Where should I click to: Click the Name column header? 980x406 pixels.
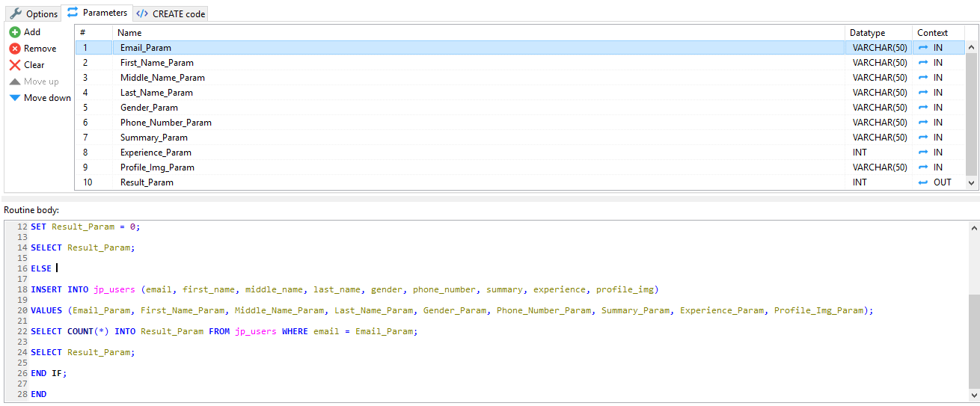[480, 33]
